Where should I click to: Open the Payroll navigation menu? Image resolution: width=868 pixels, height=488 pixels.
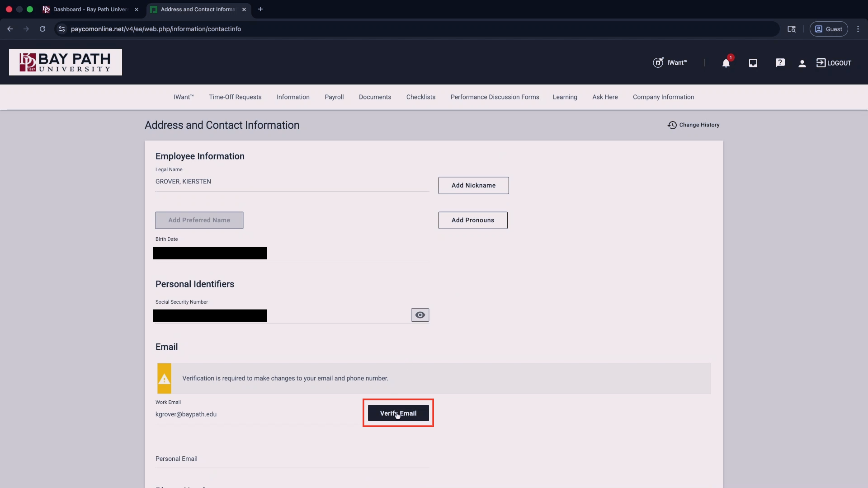[x=334, y=97]
